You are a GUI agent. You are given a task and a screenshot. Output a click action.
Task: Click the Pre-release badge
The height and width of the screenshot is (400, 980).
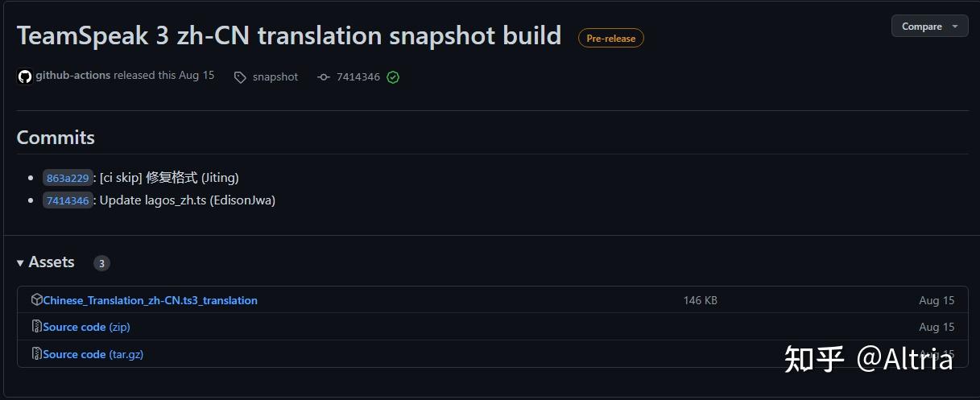pos(610,38)
